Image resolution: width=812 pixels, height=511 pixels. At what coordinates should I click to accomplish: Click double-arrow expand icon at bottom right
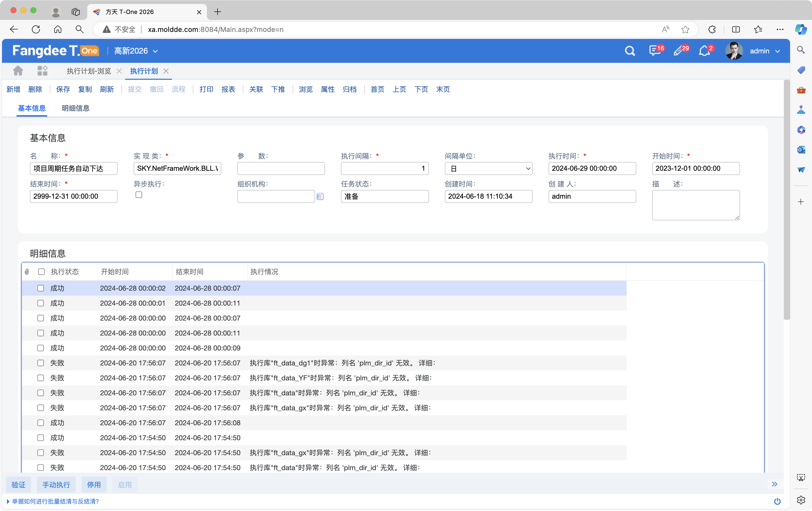774,484
